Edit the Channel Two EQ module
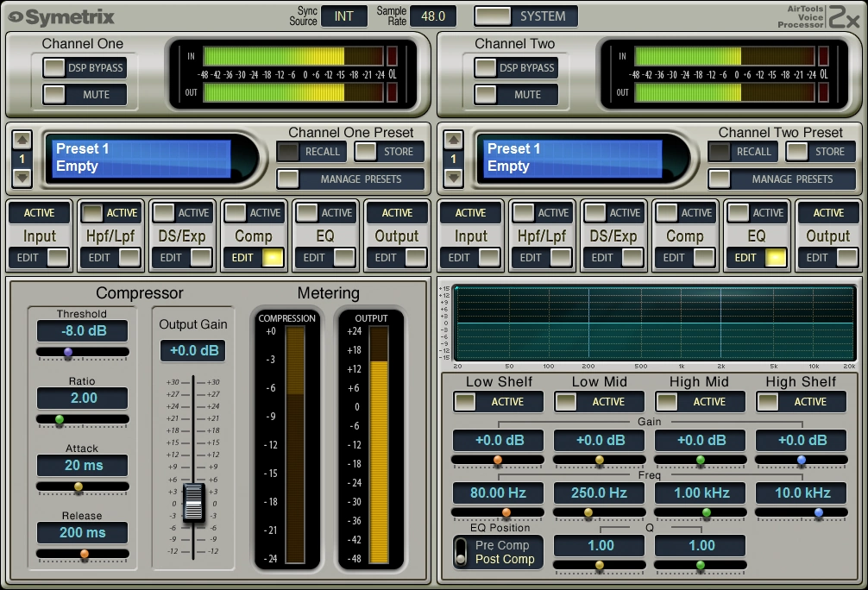 757,258
